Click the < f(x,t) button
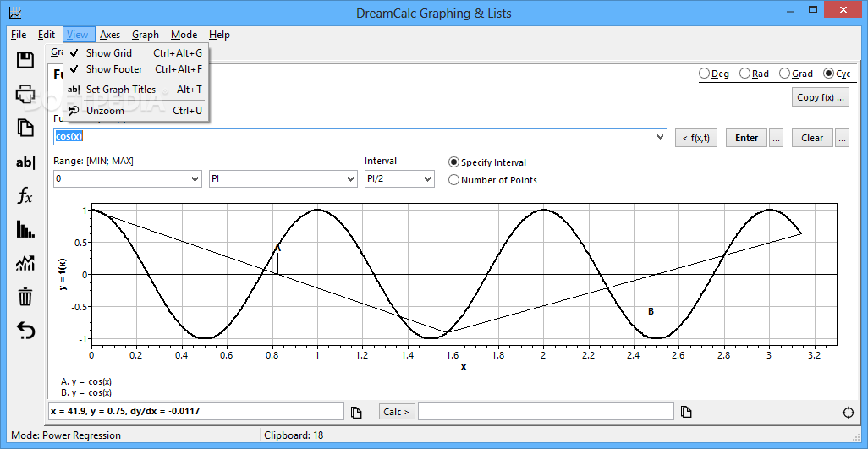Image resolution: width=868 pixels, height=449 pixels. 696,138
